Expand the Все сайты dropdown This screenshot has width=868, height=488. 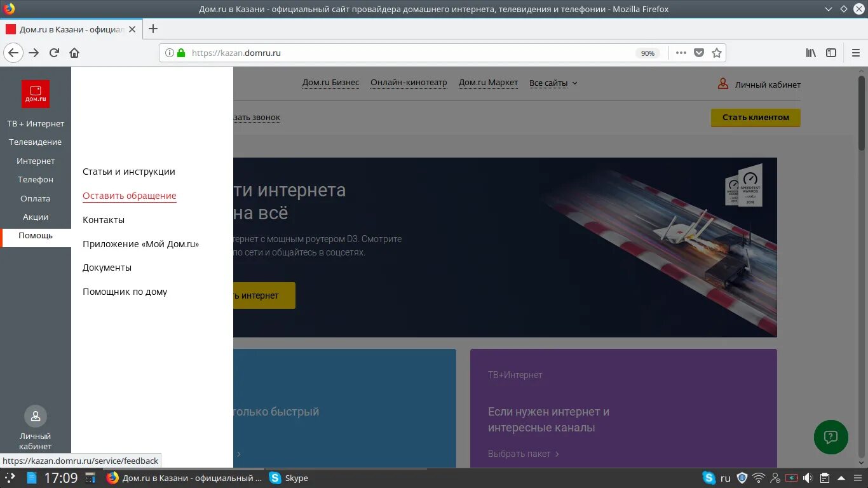tap(553, 83)
